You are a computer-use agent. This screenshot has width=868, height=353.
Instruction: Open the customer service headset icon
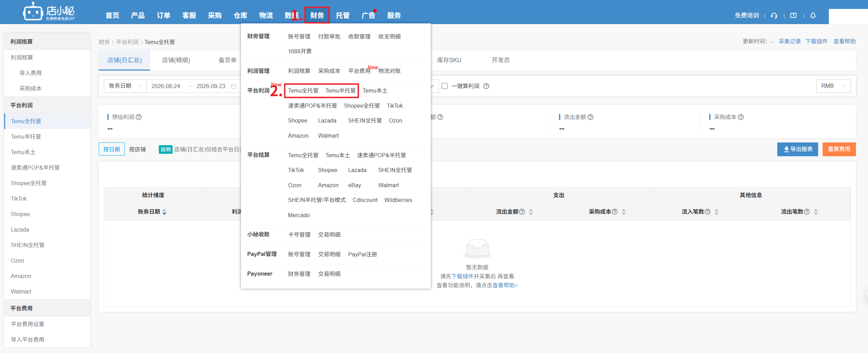pyautogui.click(x=774, y=15)
